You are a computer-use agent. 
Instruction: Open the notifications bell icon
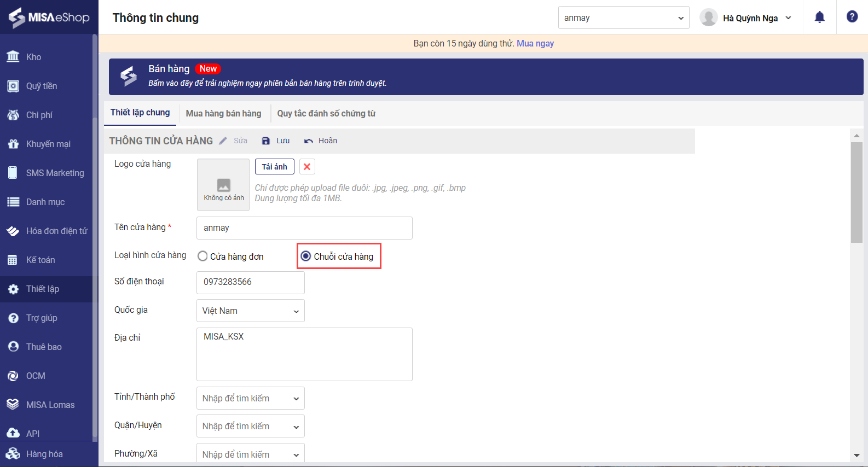click(x=819, y=17)
